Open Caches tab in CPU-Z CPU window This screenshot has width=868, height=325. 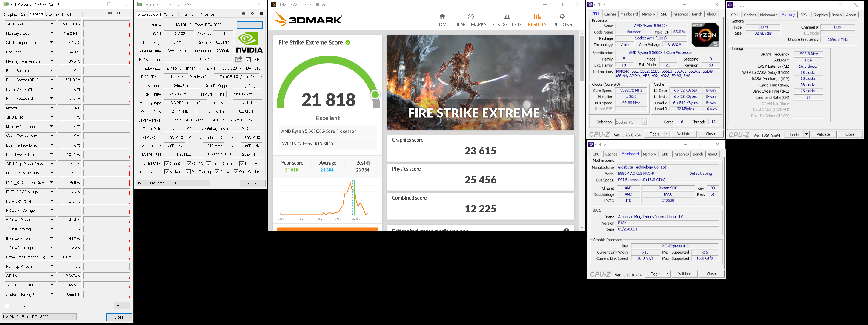click(610, 14)
